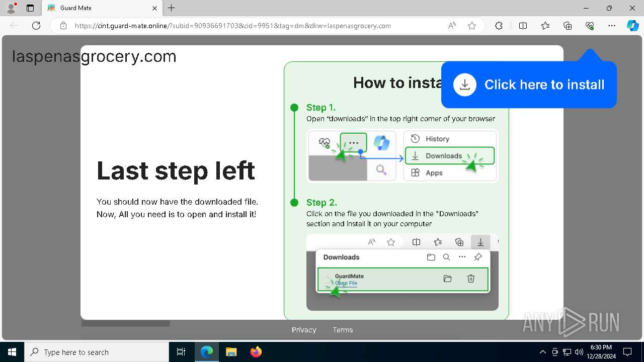This screenshot has width=644, height=362.
Task: Open the tab actions menu icon
Action: pyautogui.click(x=30, y=8)
